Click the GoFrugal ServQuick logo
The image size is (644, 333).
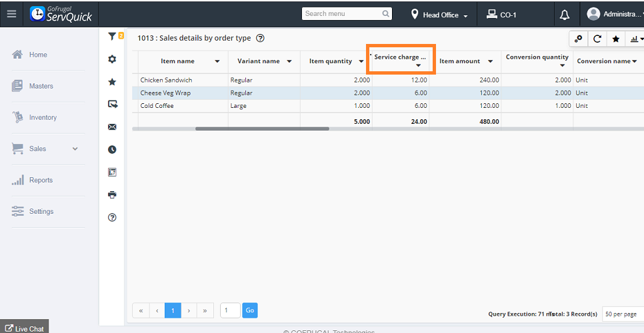point(61,14)
